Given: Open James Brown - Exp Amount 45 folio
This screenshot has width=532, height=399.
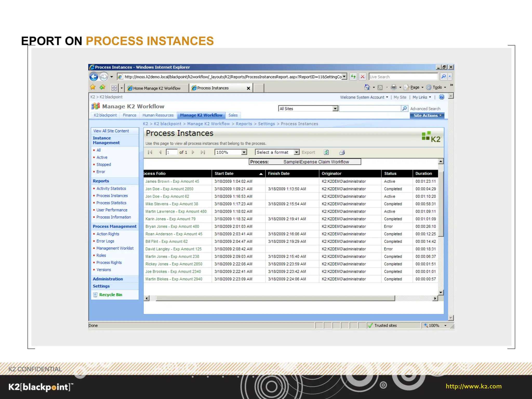Looking at the screenshot, I should pos(172,181).
